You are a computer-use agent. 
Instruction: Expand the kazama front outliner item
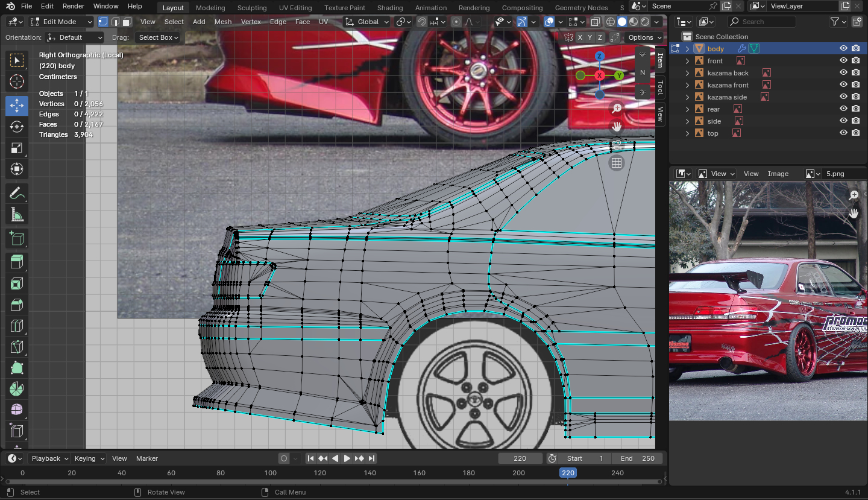click(688, 85)
